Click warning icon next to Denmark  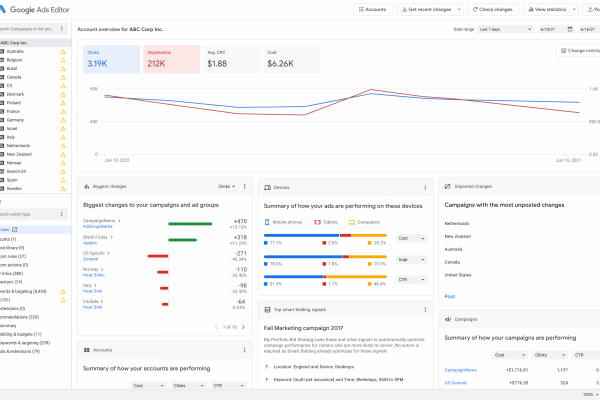(63, 94)
